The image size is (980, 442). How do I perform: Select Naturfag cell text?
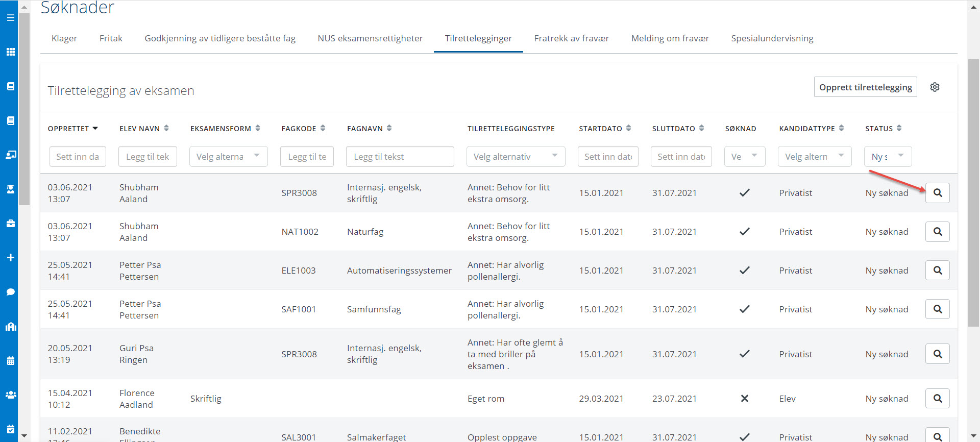pos(365,232)
